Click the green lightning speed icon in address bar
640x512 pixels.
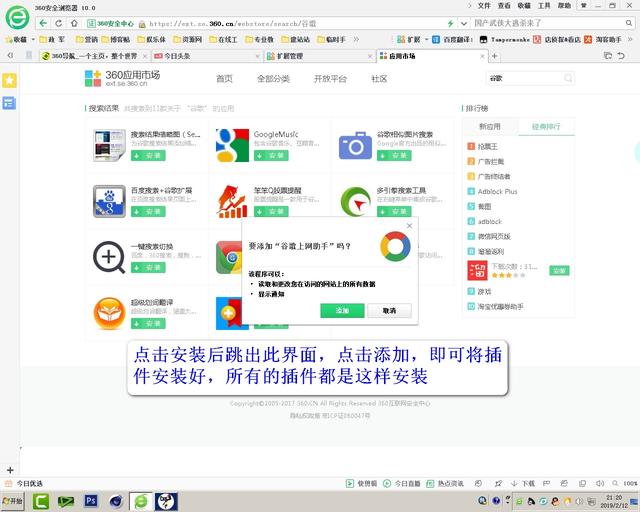click(x=450, y=24)
